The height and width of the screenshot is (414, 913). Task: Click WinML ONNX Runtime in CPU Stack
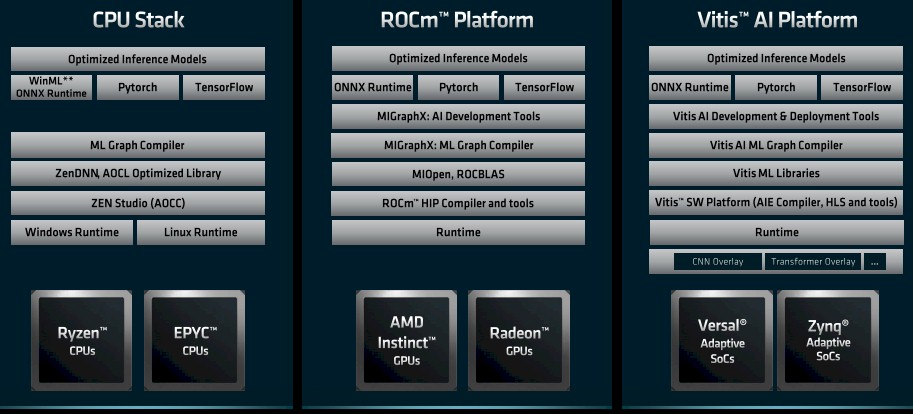(x=51, y=87)
